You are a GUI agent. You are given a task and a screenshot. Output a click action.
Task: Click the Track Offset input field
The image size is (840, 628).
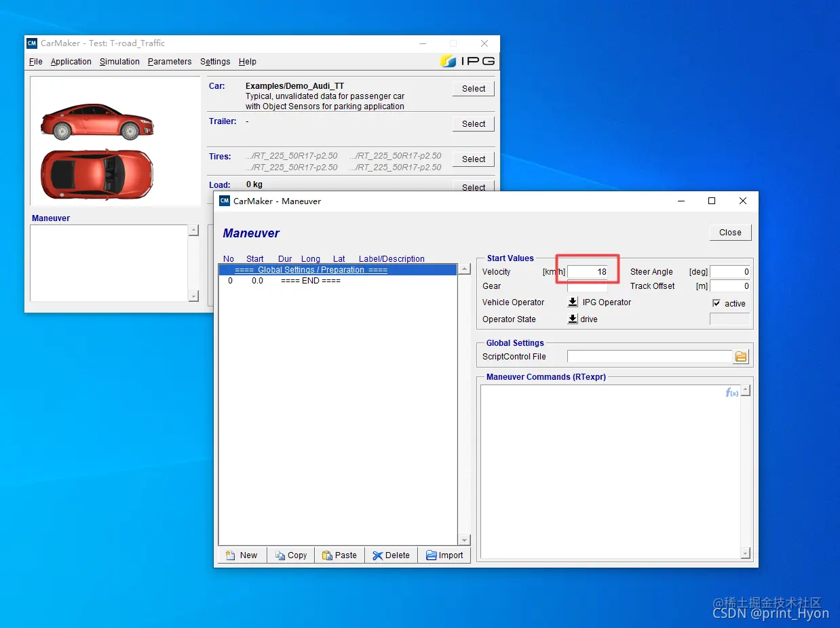pos(730,286)
